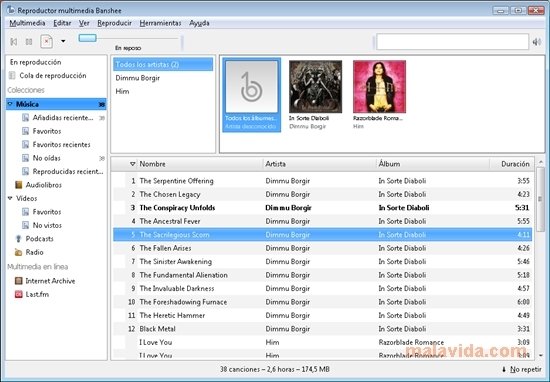The image size is (550, 382).
Task: Select track The Ancestral Fever
Action: [322, 221]
